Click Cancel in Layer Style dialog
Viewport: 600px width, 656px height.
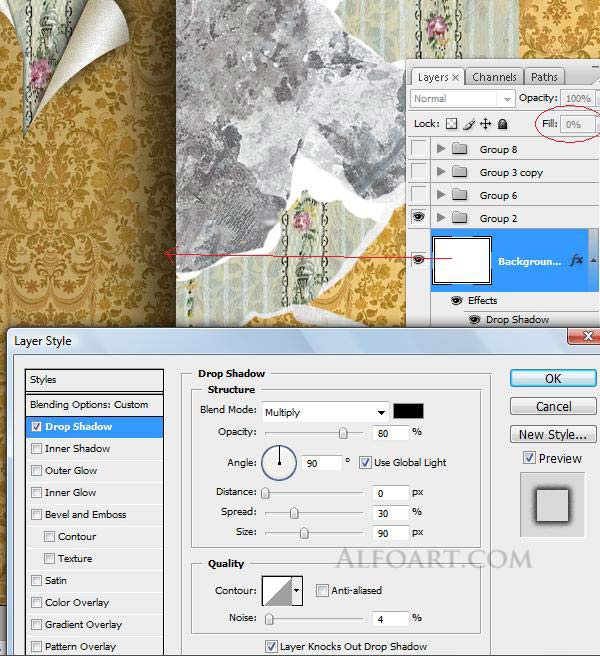(x=553, y=406)
